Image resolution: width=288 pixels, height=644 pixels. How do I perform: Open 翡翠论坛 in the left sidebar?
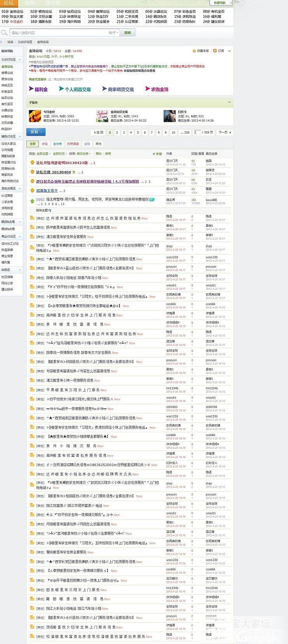pyautogui.click(x=7, y=73)
